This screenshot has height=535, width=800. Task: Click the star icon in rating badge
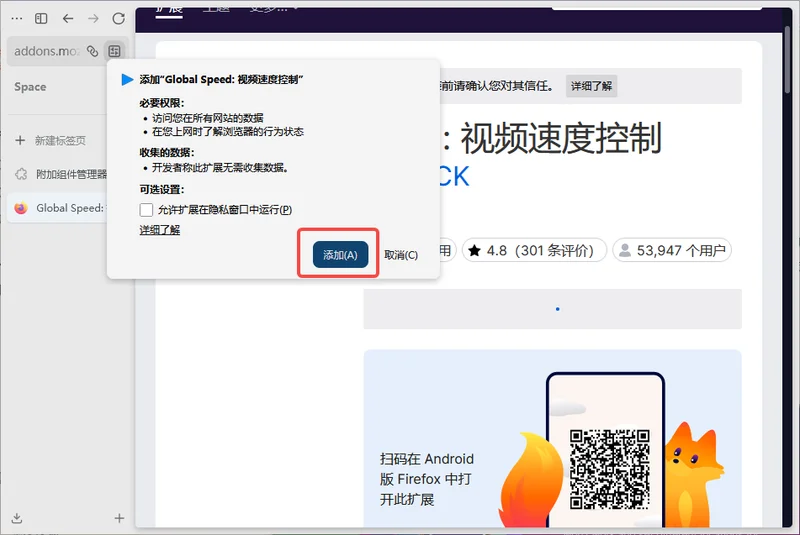click(x=474, y=250)
